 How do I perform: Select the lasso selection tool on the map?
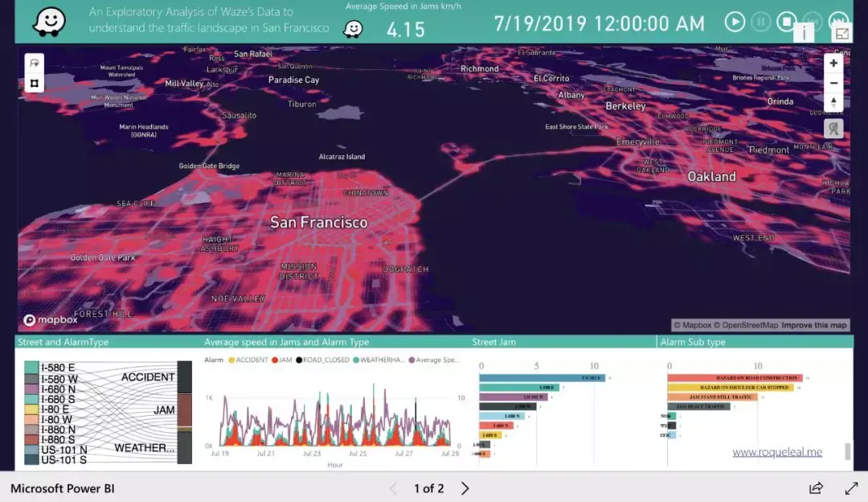pyautogui.click(x=33, y=61)
